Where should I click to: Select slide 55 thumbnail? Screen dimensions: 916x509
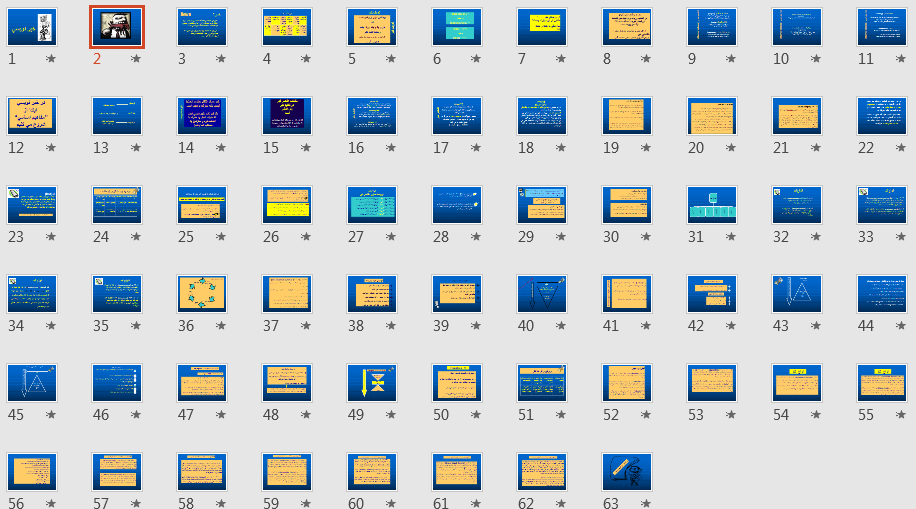tap(882, 383)
